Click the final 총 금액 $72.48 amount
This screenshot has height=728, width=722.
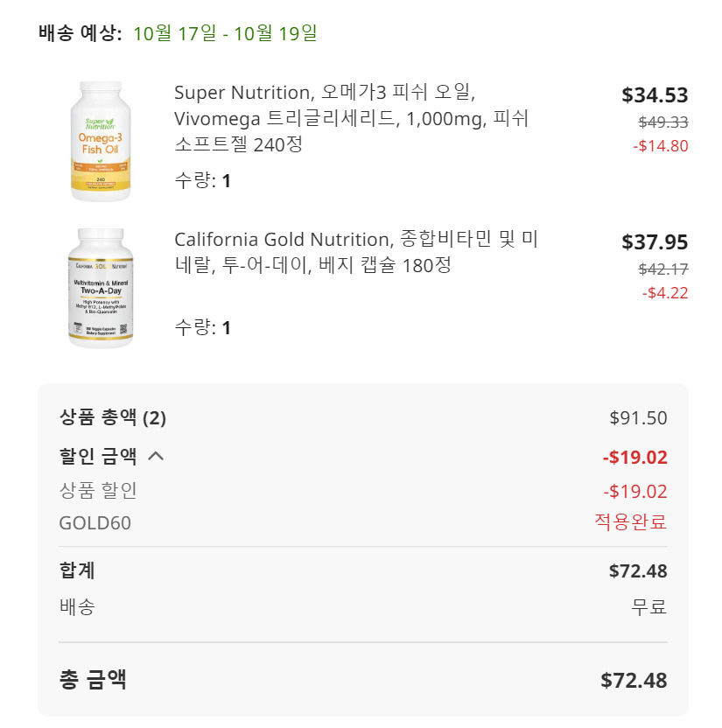pos(634,681)
